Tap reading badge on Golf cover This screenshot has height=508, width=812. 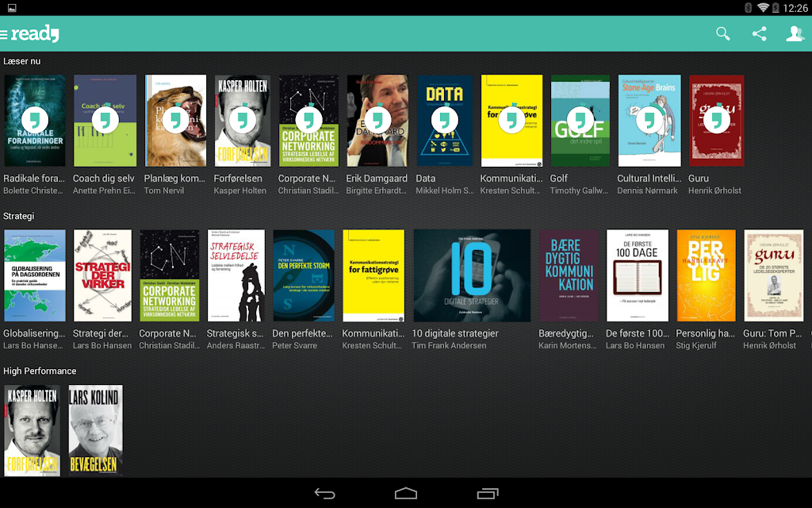tap(580, 120)
